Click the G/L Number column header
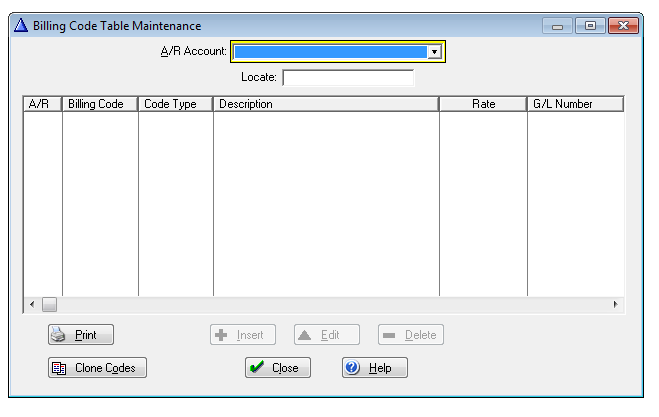659x417 pixels. (x=574, y=104)
